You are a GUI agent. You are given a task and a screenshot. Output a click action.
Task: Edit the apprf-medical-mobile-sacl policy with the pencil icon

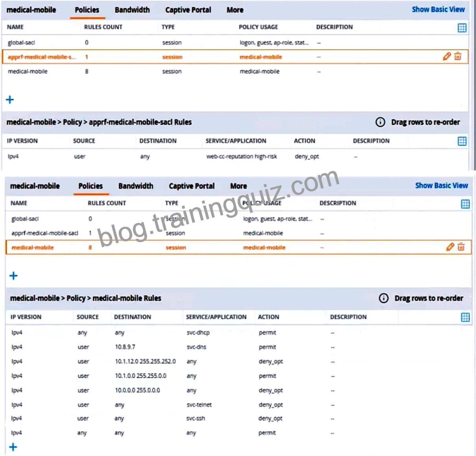click(x=446, y=56)
